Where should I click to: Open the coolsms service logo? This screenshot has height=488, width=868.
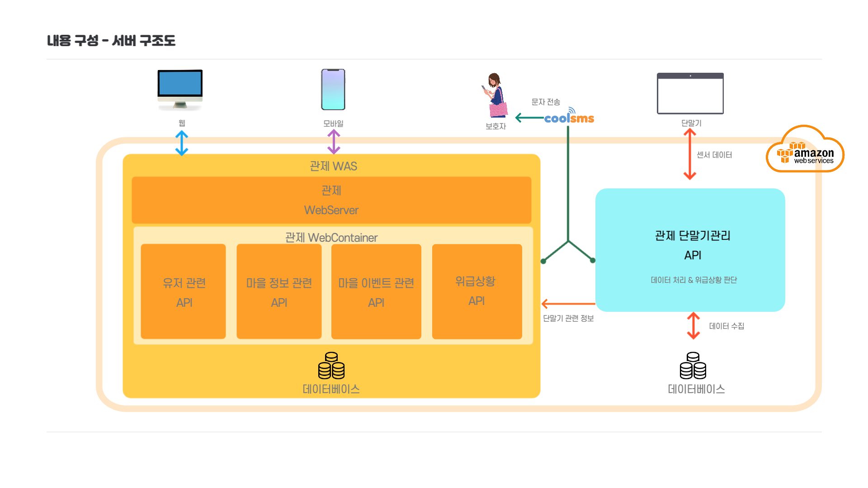(569, 118)
